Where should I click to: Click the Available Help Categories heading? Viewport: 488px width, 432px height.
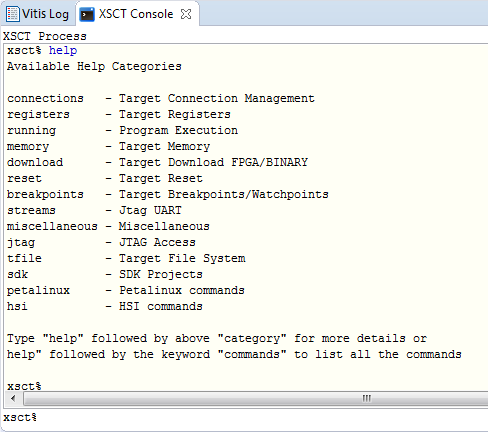94,66
